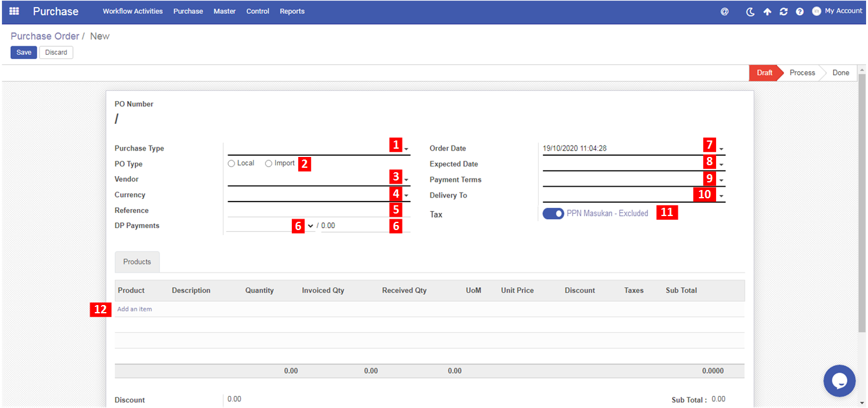The image size is (868, 408).
Task: Click the @ mentions icon
Action: coord(724,11)
